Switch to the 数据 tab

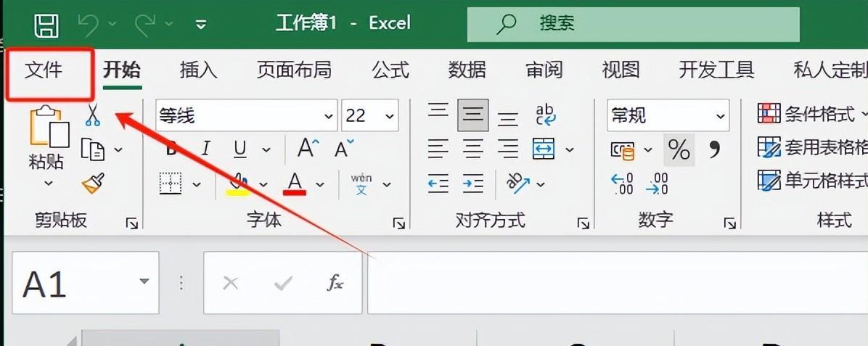pos(467,70)
